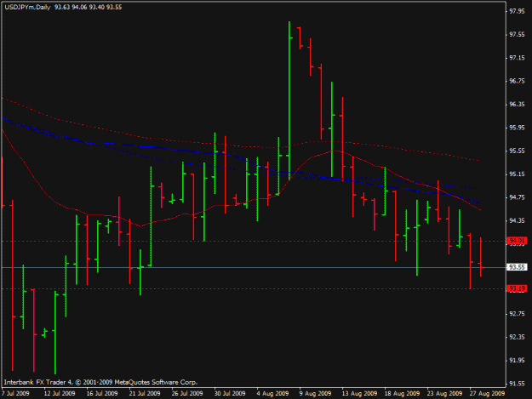Click the 9 Aug 2009 date label

tap(315, 394)
